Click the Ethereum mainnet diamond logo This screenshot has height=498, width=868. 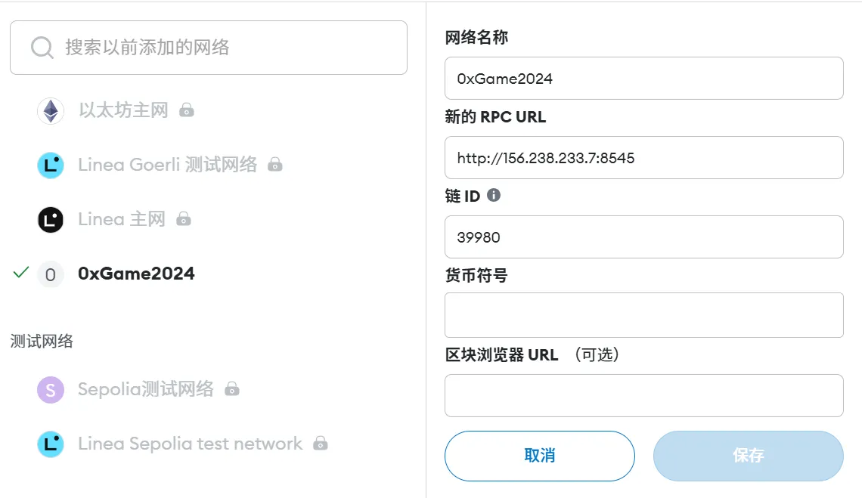pos(51,110)
